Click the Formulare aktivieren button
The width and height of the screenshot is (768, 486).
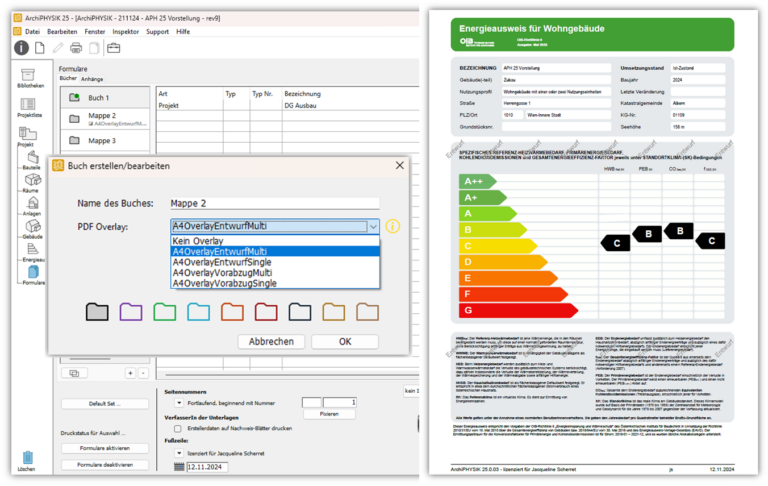pos(105,448)
